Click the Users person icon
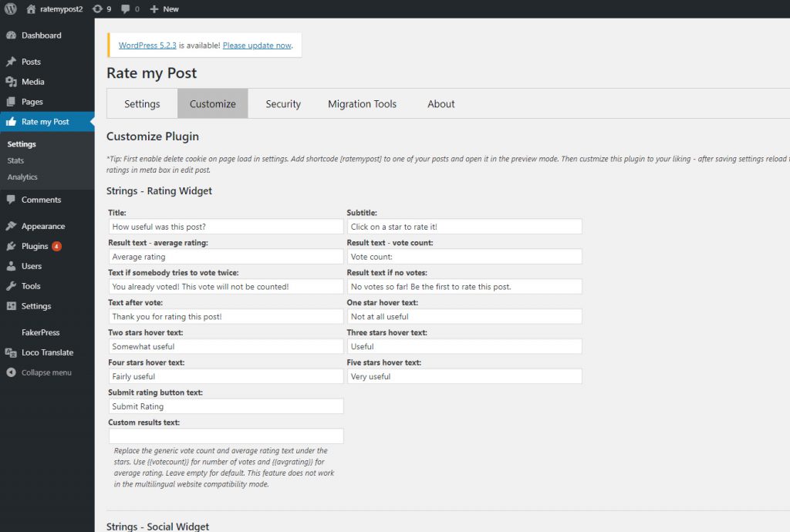Viewport: 790px width, 532px height. tap(11, 266)
